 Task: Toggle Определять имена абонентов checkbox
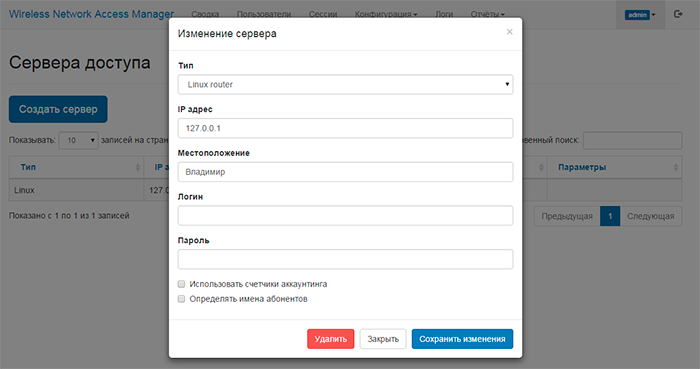point(181,299)
